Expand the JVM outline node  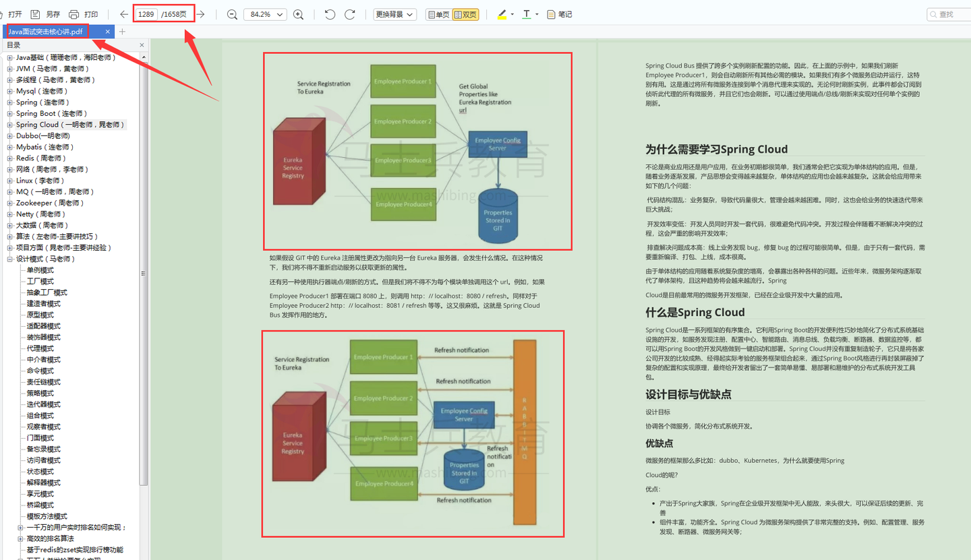click(10, 69)
